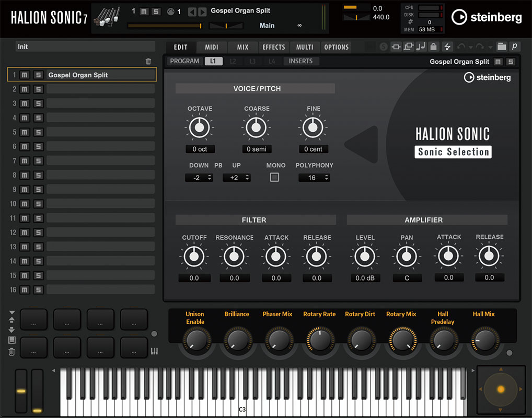Click the keyboard icon beside trigger pads

154,351
